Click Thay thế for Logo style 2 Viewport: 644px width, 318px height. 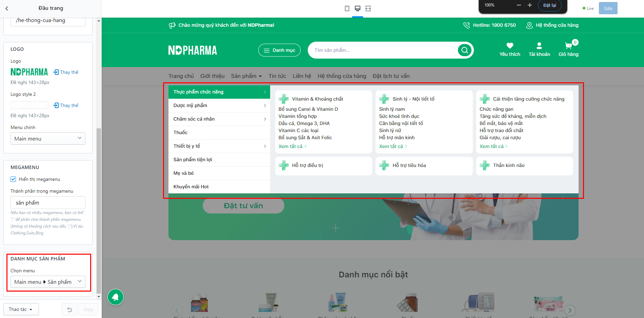click(x=66, y=105)
